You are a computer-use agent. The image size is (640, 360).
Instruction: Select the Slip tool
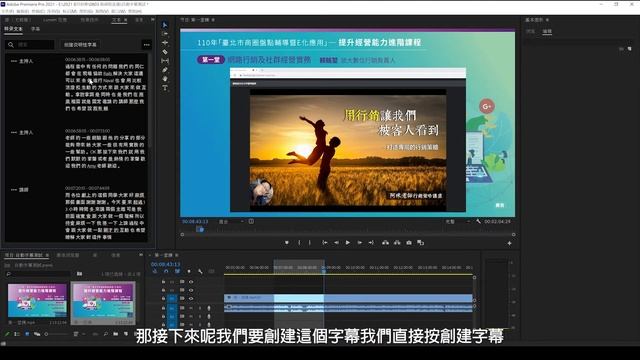165,61
